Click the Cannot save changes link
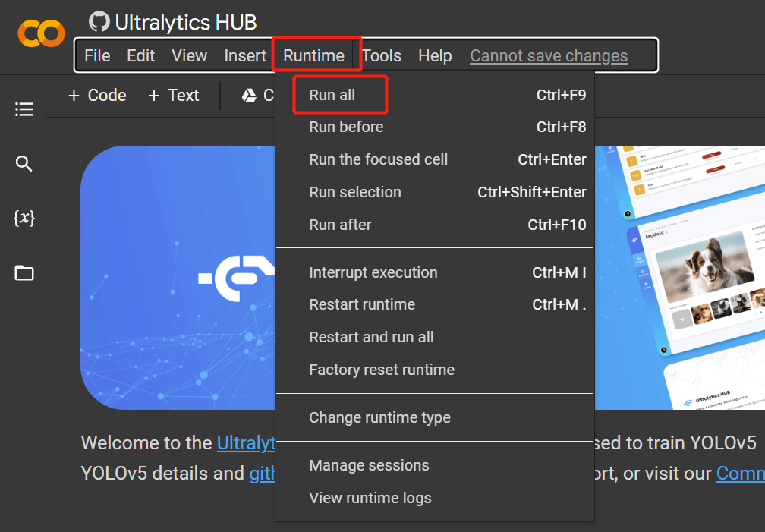The width and height of the screenshot is (765, 532). [x=549, y=55]
